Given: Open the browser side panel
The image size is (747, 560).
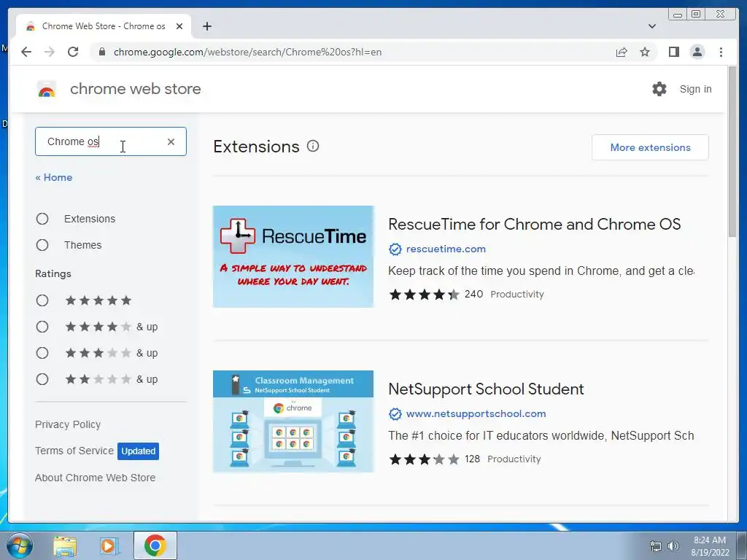Looking at the screenshot, I should pyautogui.click(x=673, y=52).
